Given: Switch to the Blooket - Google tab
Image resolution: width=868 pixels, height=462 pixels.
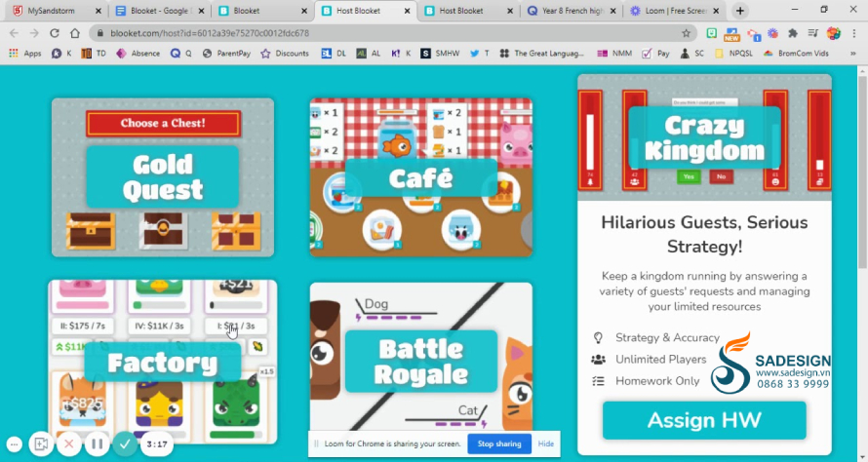Looking at the screenshot, I should [160, 11].
